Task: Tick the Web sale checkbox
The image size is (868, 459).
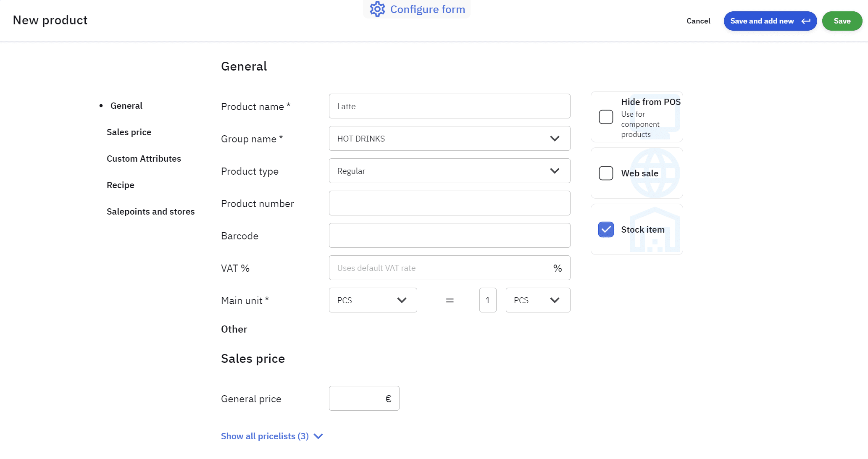Action: tap(605, 173)
